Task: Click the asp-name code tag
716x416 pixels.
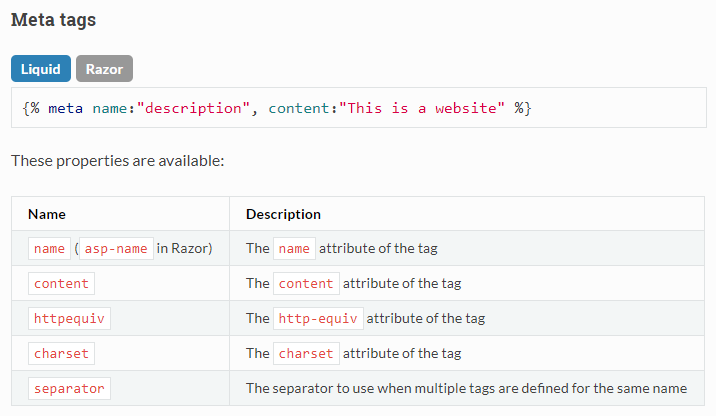Action: [116, 248]
